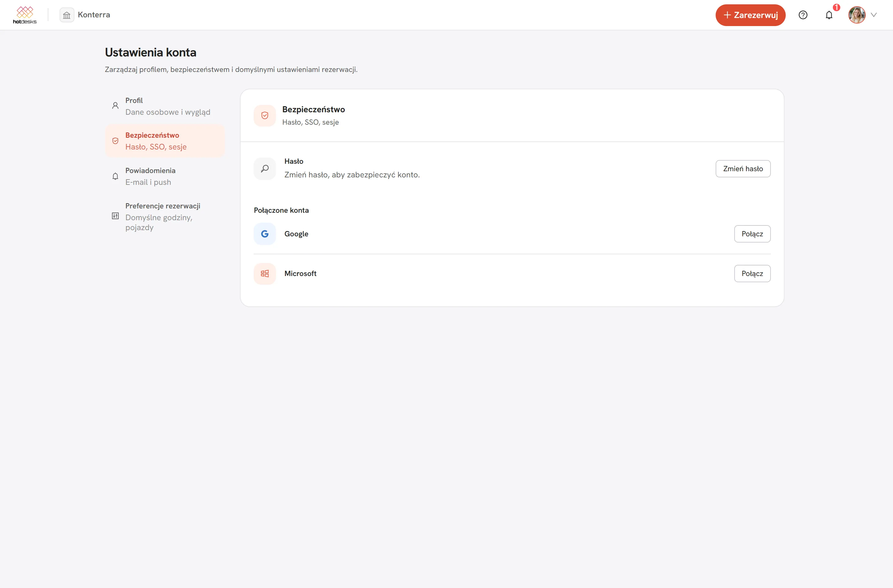Image resolution: width=893 pixels, height=588 pixels.
Task: Click the Google G logo icon
Action: [264, 234]
